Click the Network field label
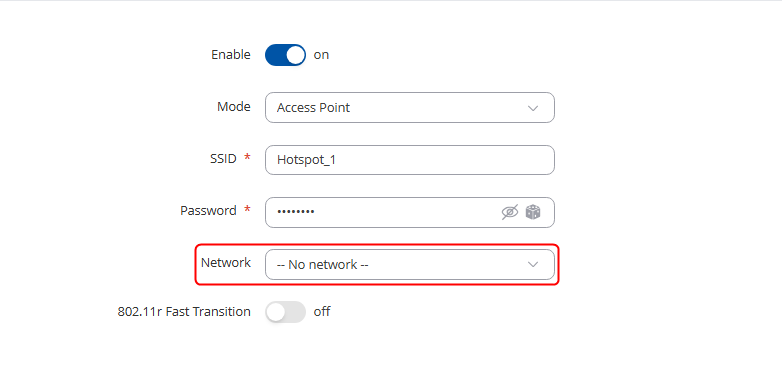The image size is (782, 371). tap(226, 263)
